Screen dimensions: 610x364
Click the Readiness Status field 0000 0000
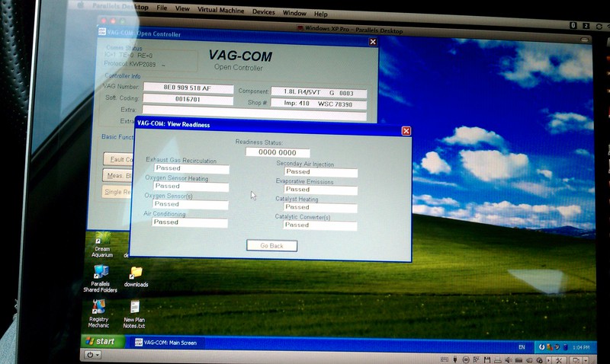pos(278,152)
